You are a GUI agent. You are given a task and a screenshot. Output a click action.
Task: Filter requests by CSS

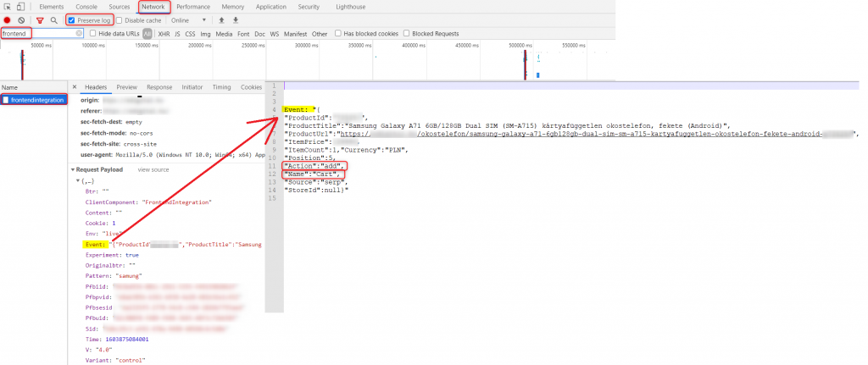190,34
